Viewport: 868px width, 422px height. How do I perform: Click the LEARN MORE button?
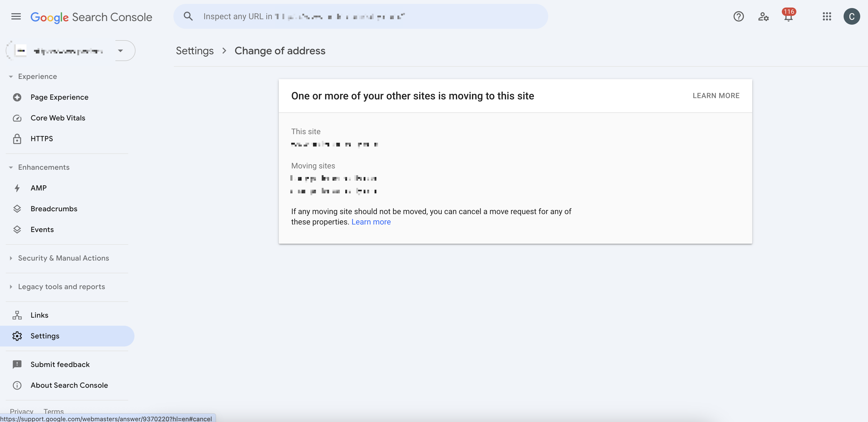point(716,96)
